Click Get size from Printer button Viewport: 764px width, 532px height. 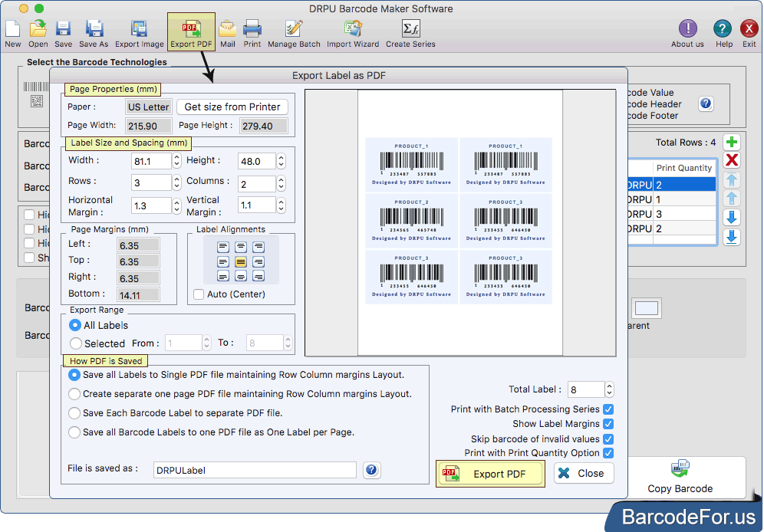pyautogui.click(x=232, y=107)
